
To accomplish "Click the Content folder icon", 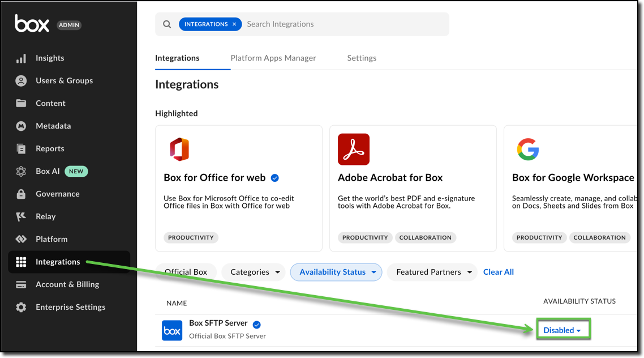I will pyautogui.click(x=21, y=103).
